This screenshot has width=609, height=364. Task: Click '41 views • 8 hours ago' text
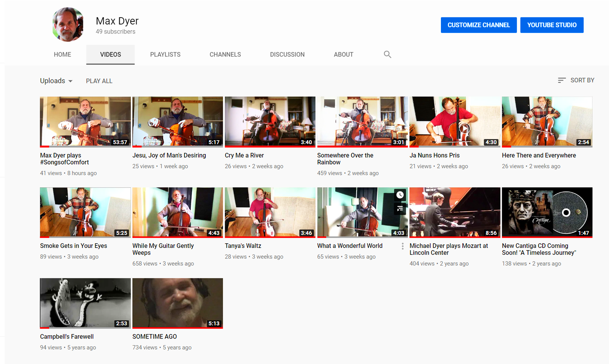pyautogui.click(x=68, y=173)
